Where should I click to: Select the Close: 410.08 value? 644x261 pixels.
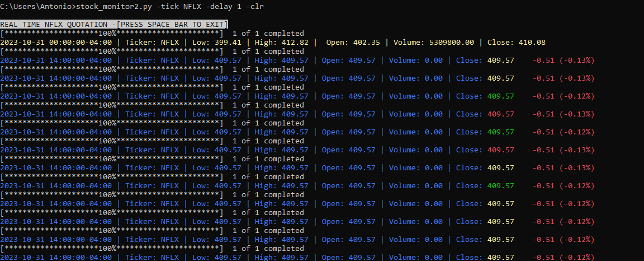517,43
